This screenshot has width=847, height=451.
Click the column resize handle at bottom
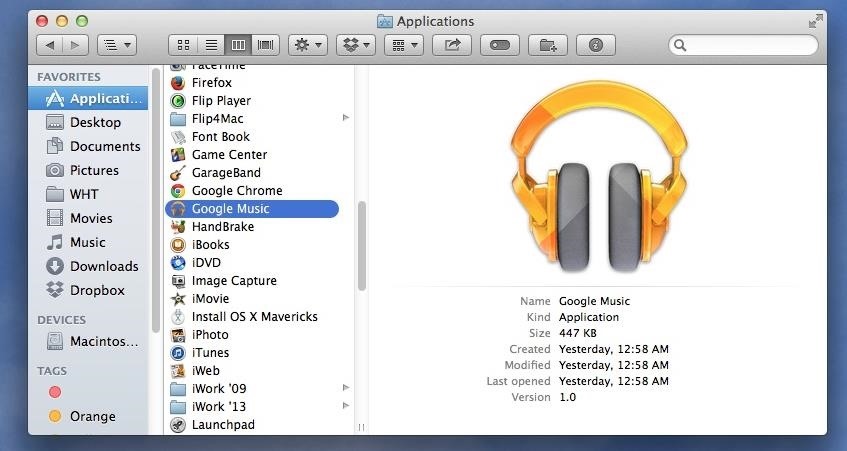click(361, 427)
